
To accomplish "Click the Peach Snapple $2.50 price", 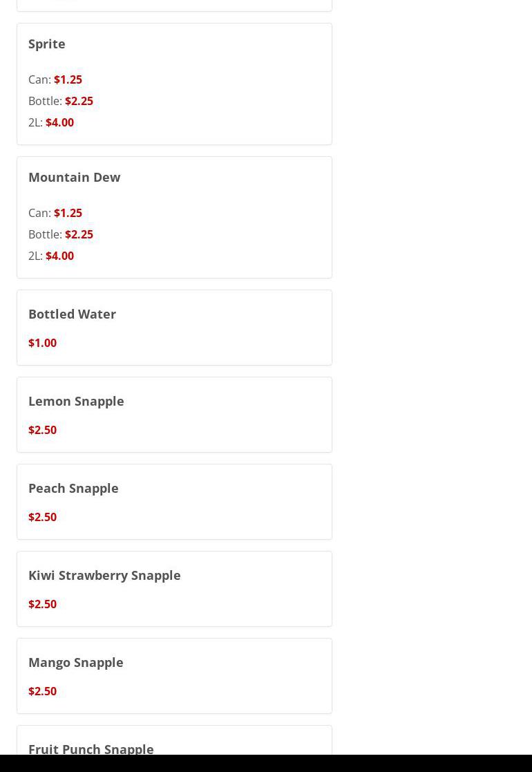I will [x=42, y=517].
